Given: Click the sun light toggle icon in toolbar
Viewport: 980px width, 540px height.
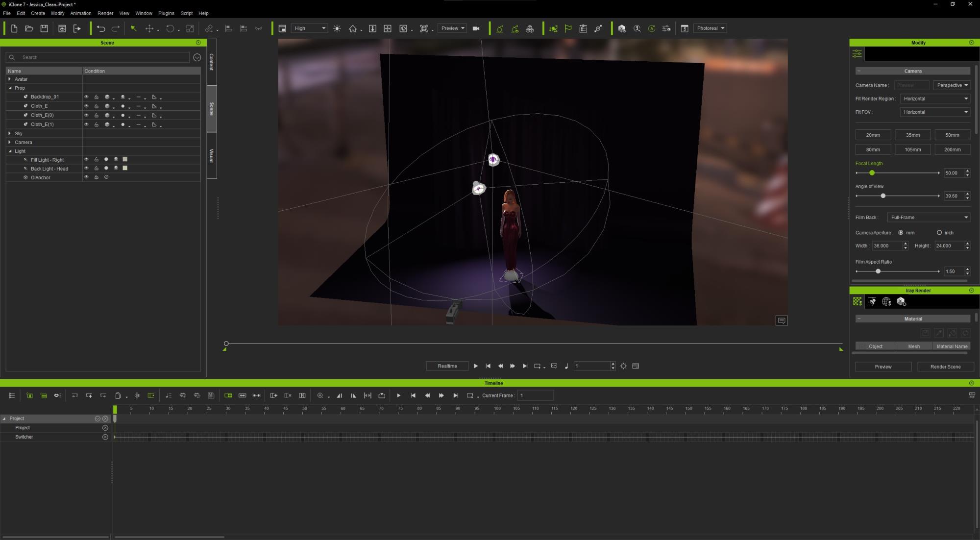Looking at the screenshot, I should click(337, 28).
